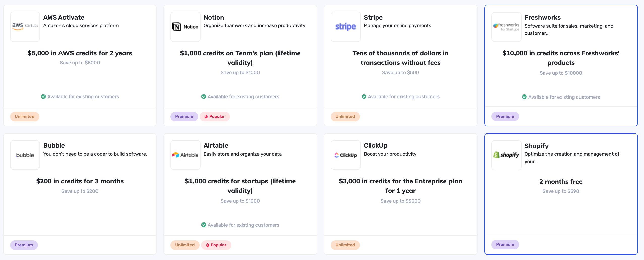This screenshot has width=644, height=260.
Task: Click 'Save up to $3000' text
Action: 401,201
